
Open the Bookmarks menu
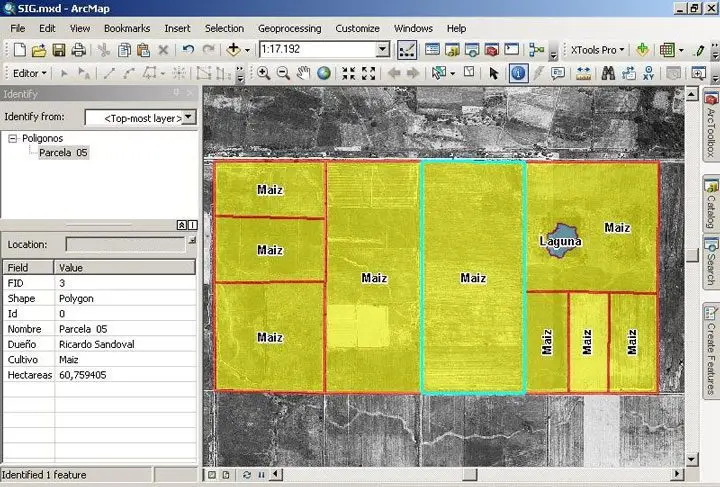click(127, 29)
